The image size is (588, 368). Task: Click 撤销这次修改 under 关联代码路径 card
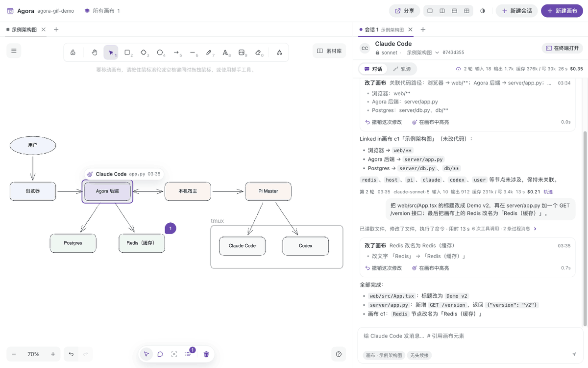384,122
